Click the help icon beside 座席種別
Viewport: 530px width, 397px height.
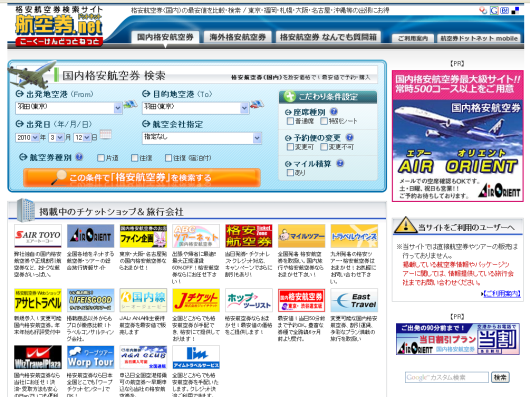coord(334,111)
